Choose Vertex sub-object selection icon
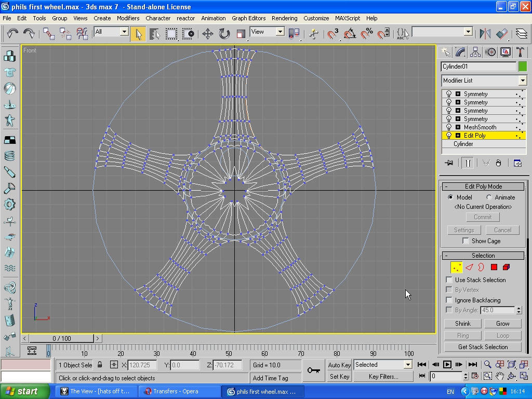Image resolution: width=532 pixels, height=399 pixels. [457, 267]
